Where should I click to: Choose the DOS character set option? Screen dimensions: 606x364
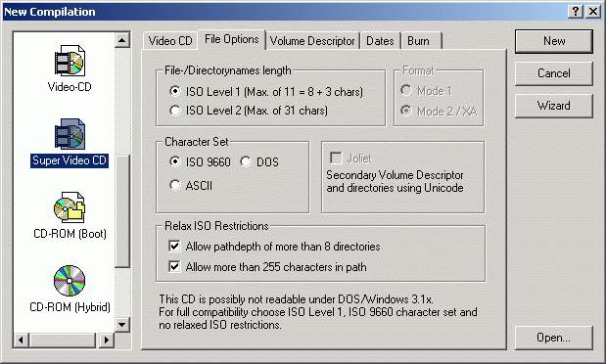click(x=246, y=161)
